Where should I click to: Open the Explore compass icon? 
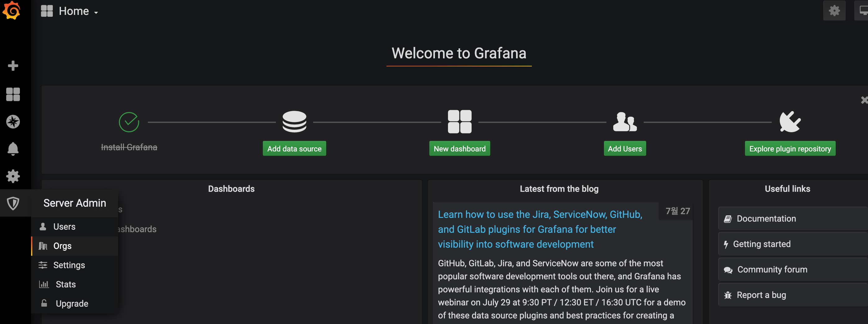[13, 121]
